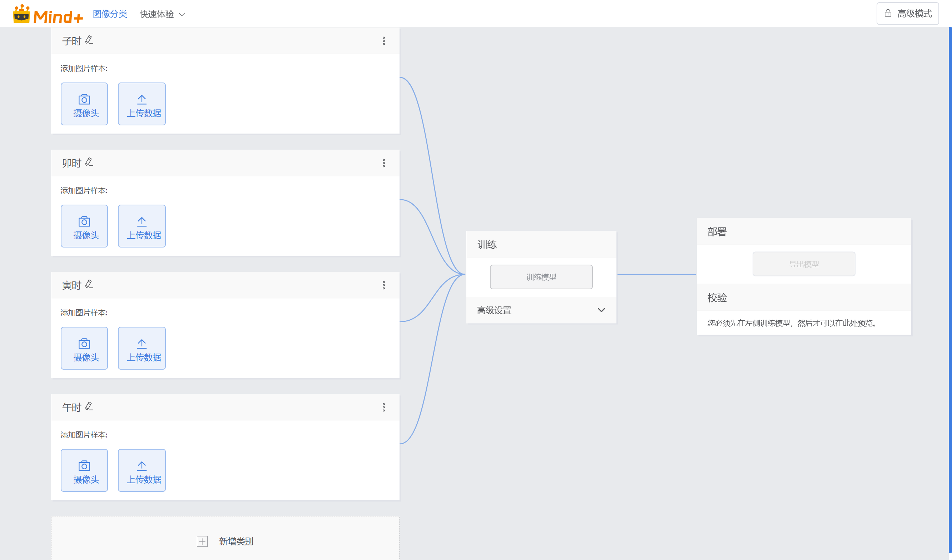The width and height of the screenshot is (952, 560).
Task: Switch to the 图像分类 tab
Action: (x=110, y=14)
